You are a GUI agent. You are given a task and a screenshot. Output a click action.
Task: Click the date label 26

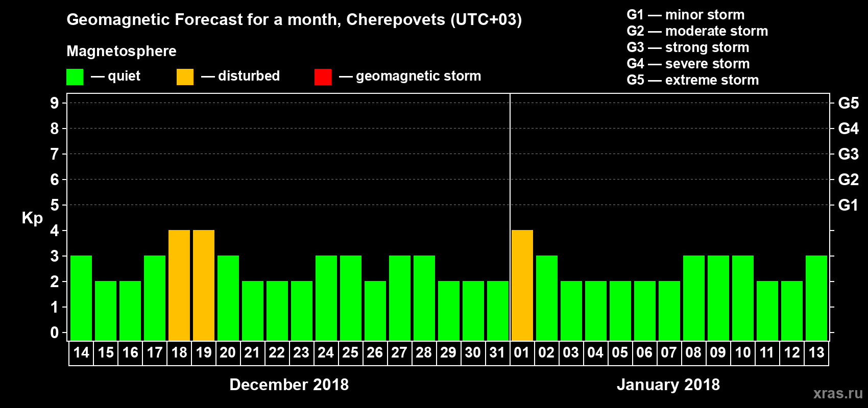pyautogui.click(x=375, y=352)
